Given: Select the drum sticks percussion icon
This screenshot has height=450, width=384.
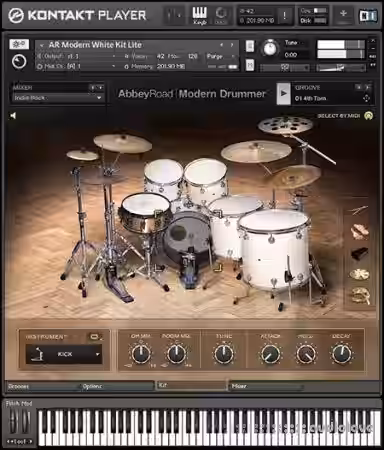Looking at the screenshot, I should [359, 210].
